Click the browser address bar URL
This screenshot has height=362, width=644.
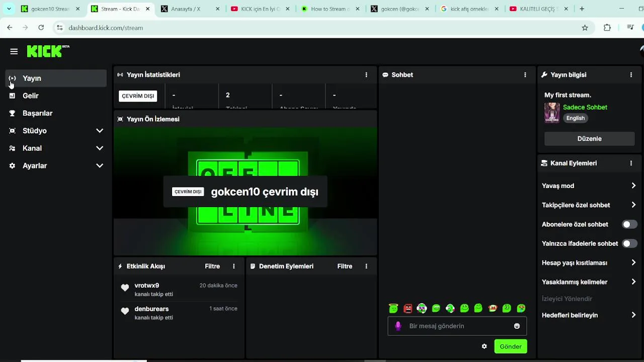click(106, 28)
